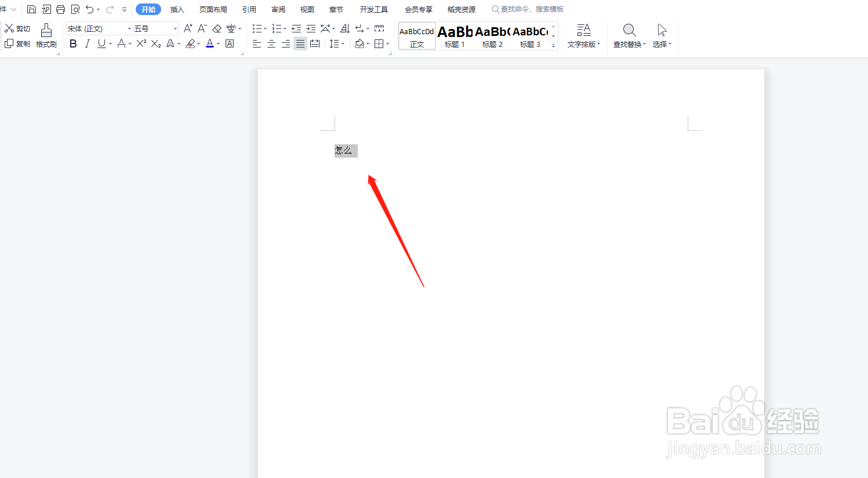Open the 审阅 tab
868x478 pixels.
(x=278, y=9)
